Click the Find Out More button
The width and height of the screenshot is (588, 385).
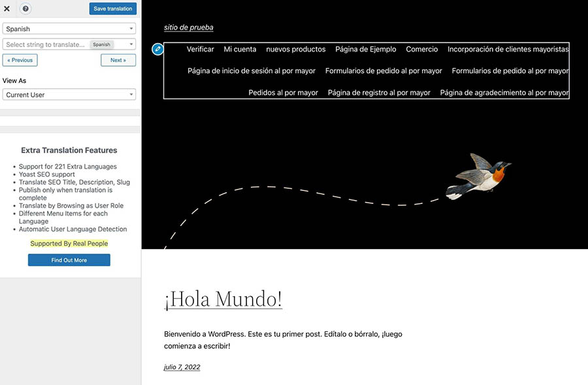69,260
